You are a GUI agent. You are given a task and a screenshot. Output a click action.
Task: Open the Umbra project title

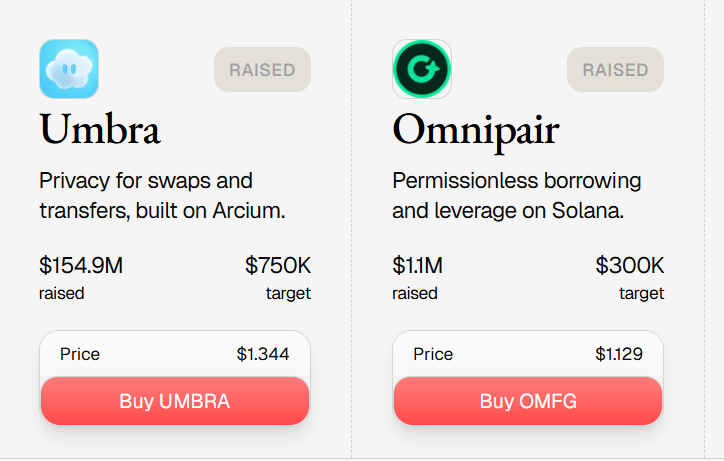[x=100, y=129]
